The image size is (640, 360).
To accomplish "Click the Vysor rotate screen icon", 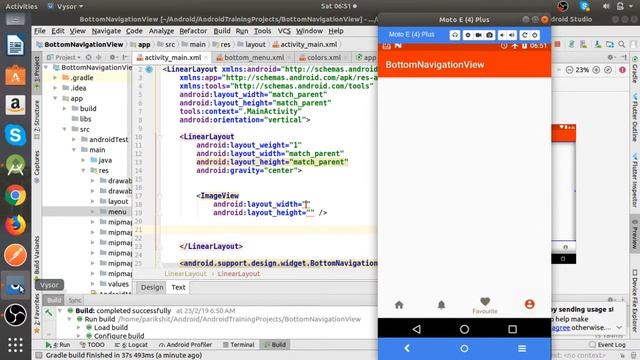I will 524,35.
